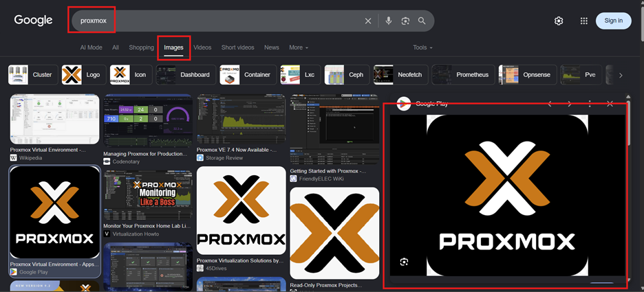Click Proxmox Virtual Environment - Apps title

(x=54, y=264)
